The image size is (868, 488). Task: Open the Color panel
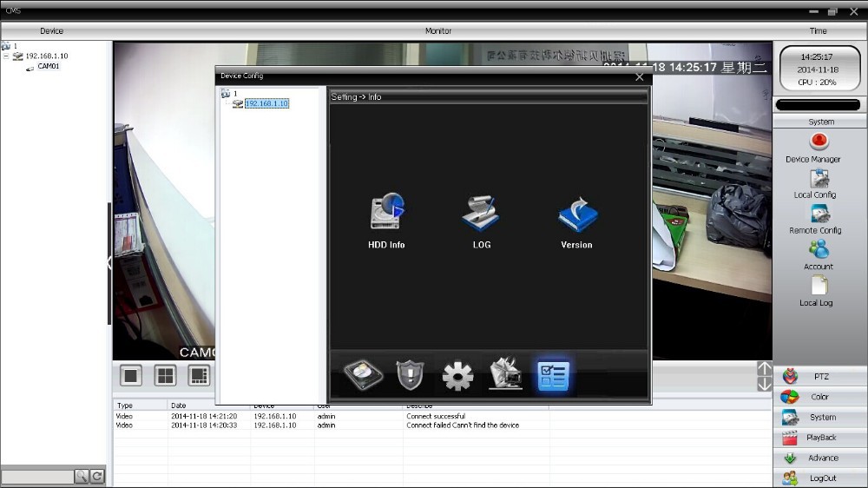pos(820,397)
